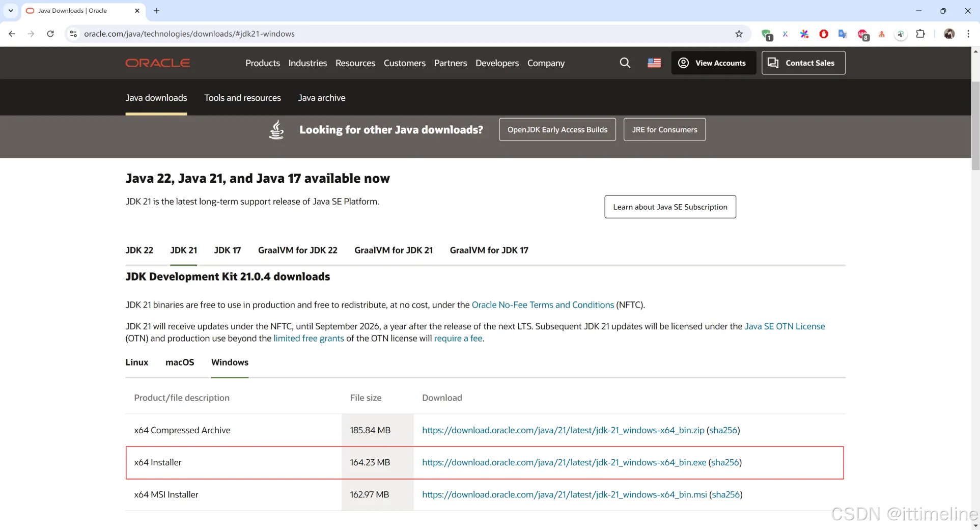The image size is (980, 530).
Task: Open the Java SE OTN License link
Action: (x=785, y=326)
